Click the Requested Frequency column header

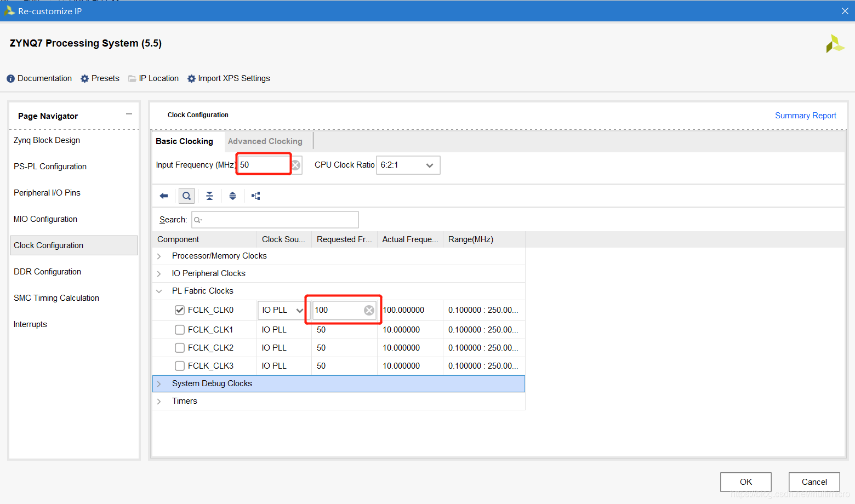(344, 239)
